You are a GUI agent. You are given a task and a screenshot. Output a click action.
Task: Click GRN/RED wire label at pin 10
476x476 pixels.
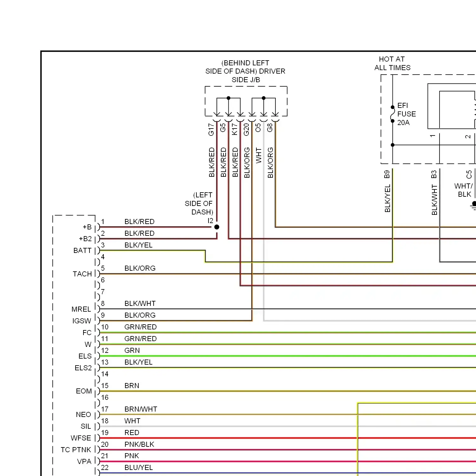click(141, 327)
